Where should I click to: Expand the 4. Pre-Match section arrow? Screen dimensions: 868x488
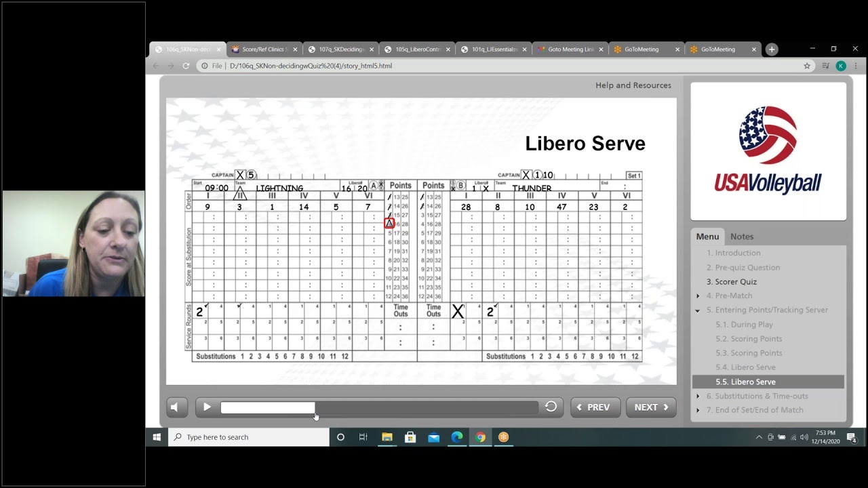point(698,296)
